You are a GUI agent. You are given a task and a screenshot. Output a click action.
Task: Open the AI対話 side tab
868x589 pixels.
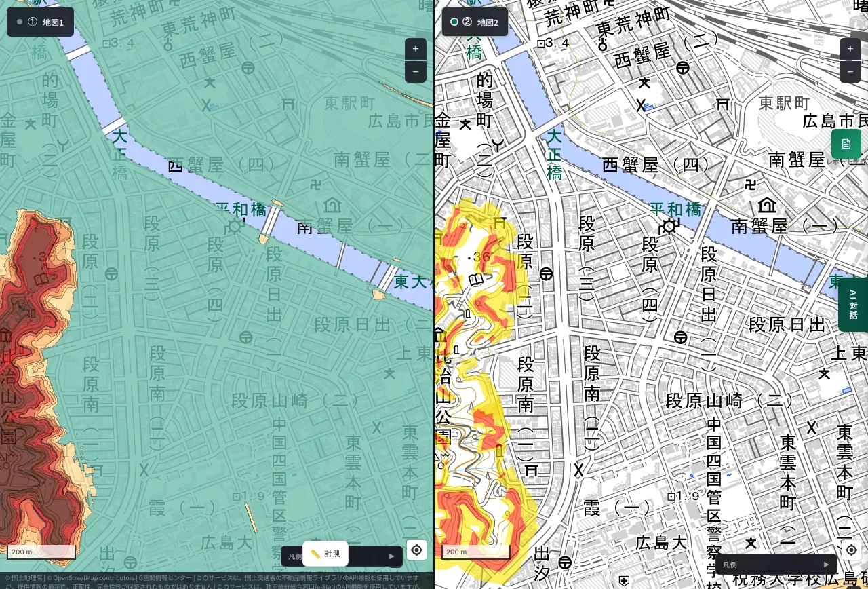coord(853,305)
